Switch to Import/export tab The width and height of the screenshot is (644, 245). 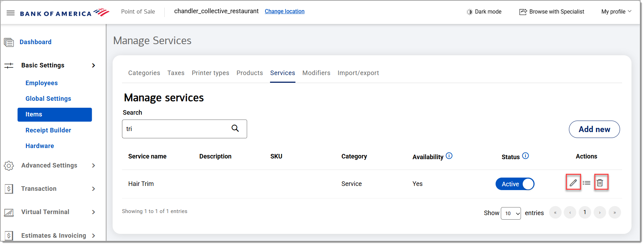pyautogui.click(x=358, y=73)
